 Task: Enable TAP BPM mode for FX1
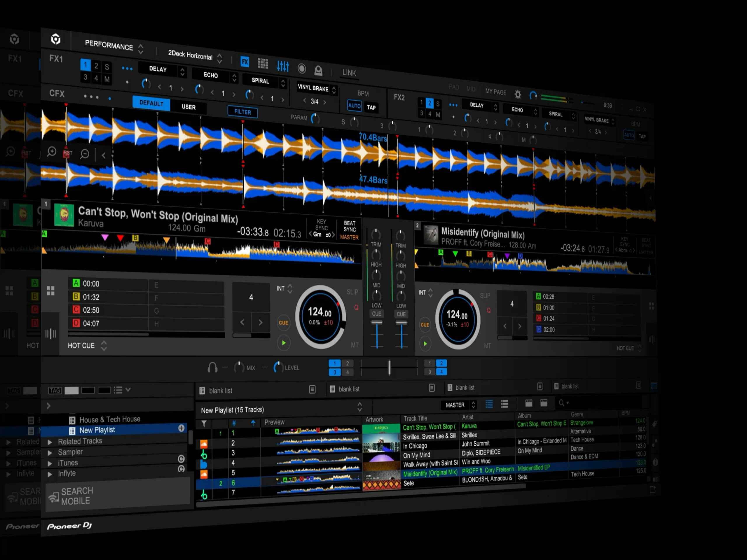click(x=371, y=107)
